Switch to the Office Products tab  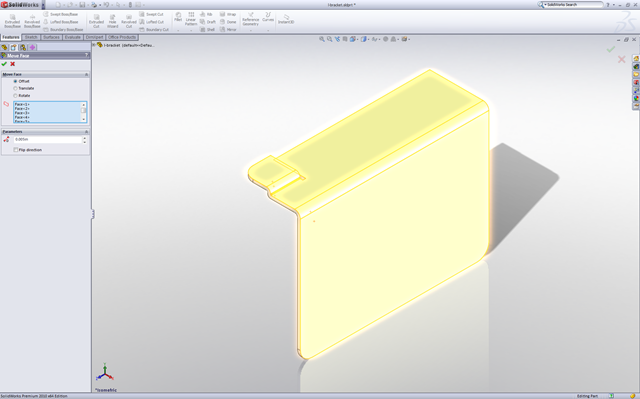[122, 37]
